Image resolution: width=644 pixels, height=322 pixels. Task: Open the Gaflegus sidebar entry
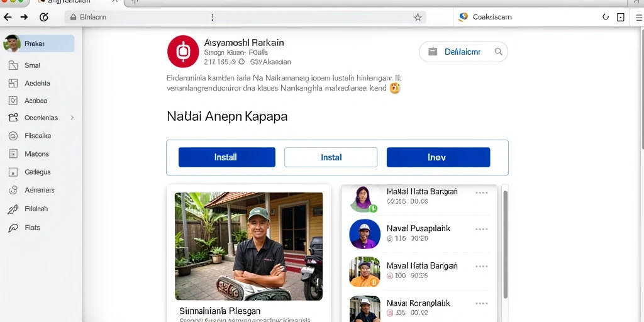(37, 172)
